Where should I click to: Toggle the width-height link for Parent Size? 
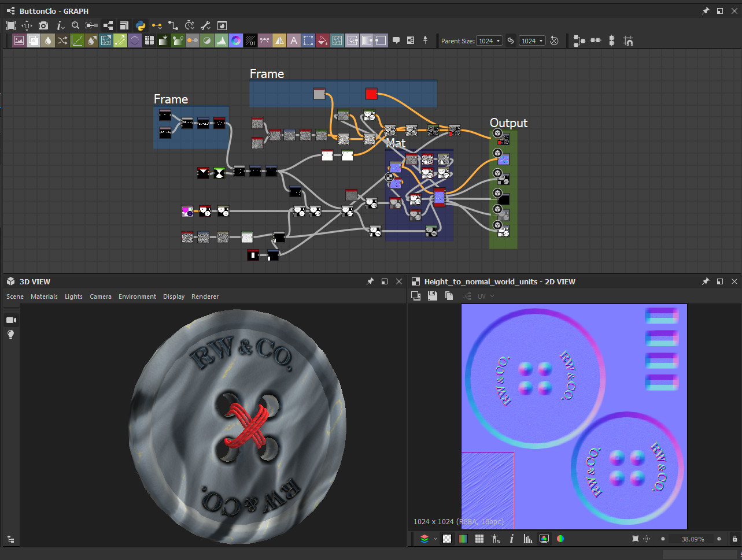point(511,41)
